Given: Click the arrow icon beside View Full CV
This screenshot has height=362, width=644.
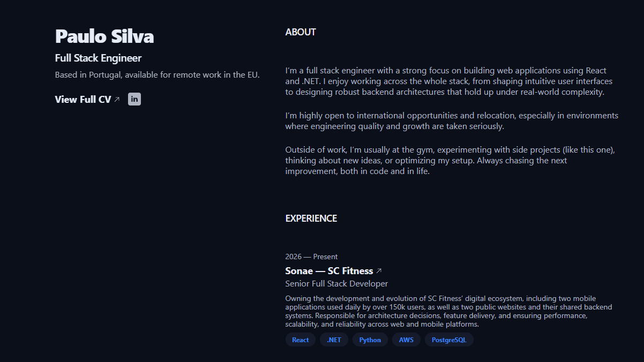Looking at the screenshot, I should (117, 100).
